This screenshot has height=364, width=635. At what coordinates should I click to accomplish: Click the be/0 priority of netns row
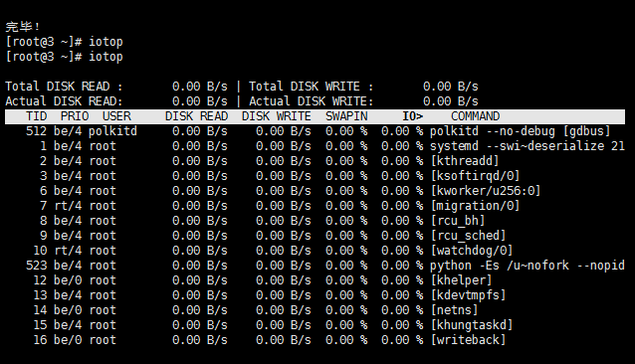(68, 310)
